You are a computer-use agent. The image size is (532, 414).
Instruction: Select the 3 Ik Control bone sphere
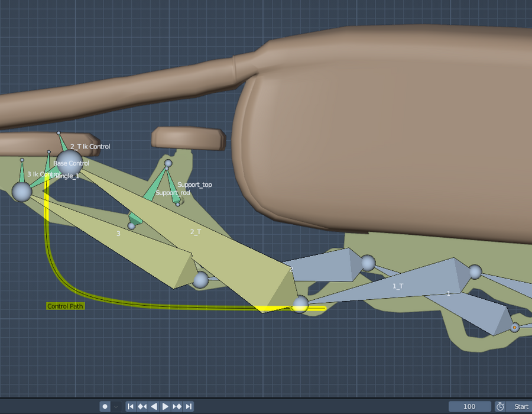tap(22, 192)
